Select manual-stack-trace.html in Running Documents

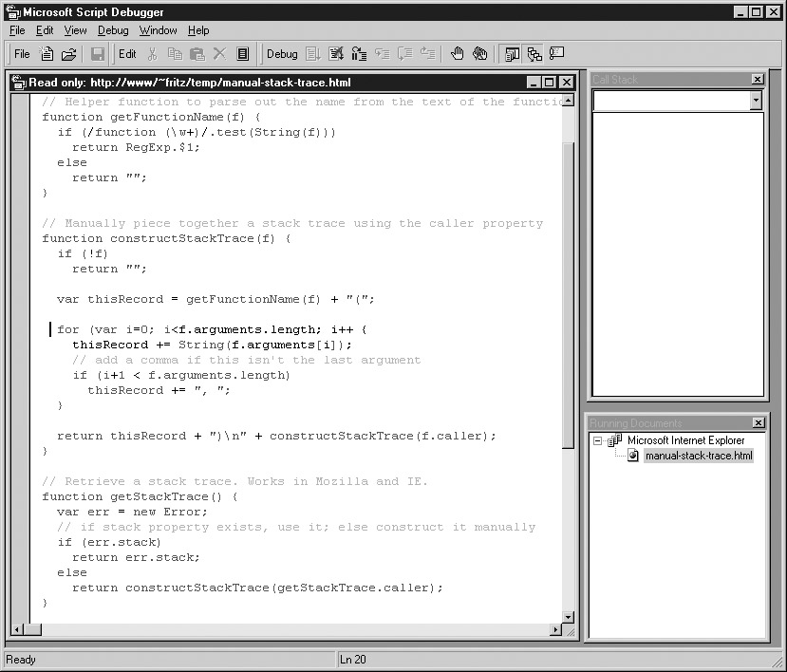pos(698,456)
